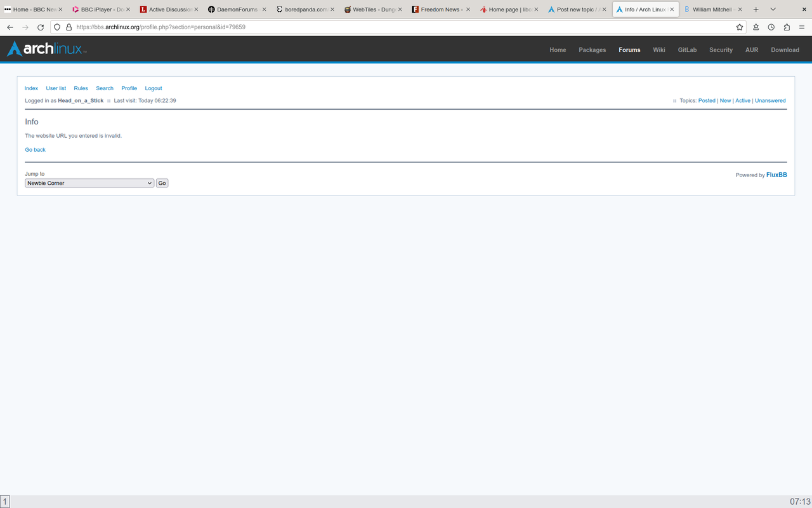Click the URL address bar
This screenshot has width=812, height=508.
[400, 27]
